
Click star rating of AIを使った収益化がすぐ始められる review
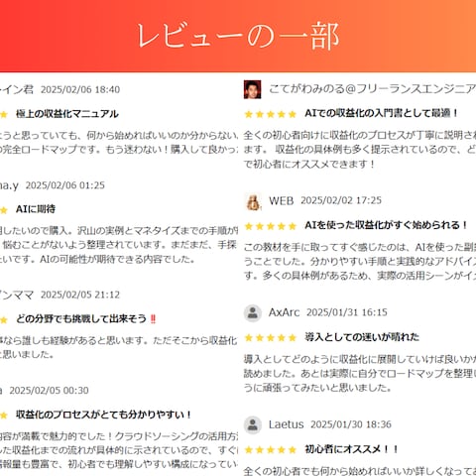pyautogui.click(x=271, y=226)
